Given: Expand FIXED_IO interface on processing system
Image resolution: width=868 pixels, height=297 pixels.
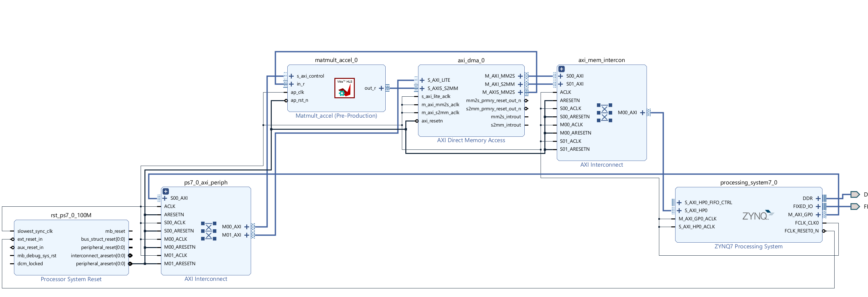Looking at the screenshot, I should (x=818, y=206).
